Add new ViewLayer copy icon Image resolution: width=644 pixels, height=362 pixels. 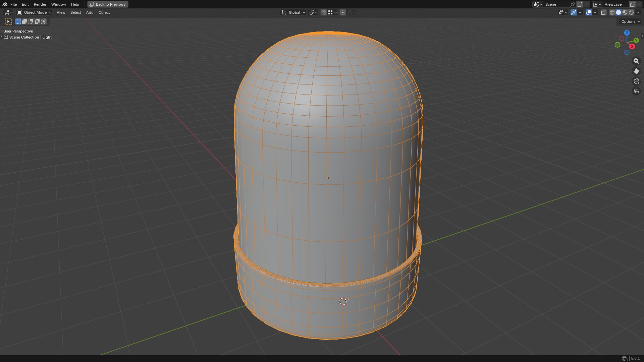632,4
